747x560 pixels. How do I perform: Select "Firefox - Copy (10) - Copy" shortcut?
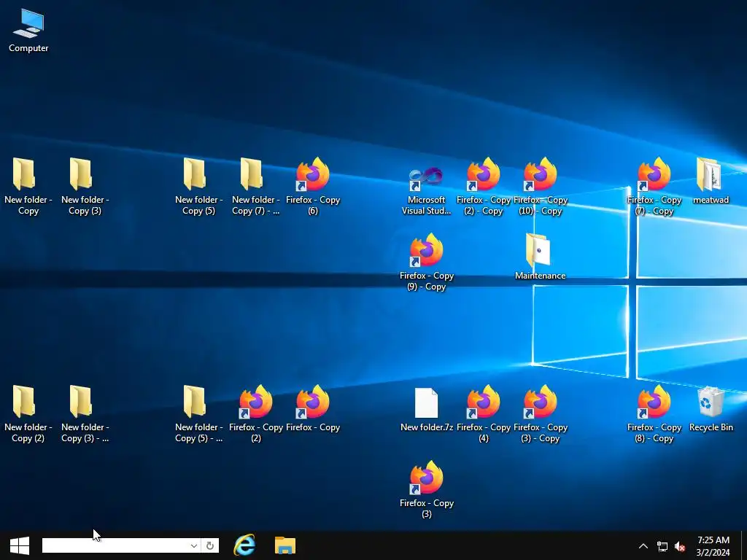click(x=541, y=186)
